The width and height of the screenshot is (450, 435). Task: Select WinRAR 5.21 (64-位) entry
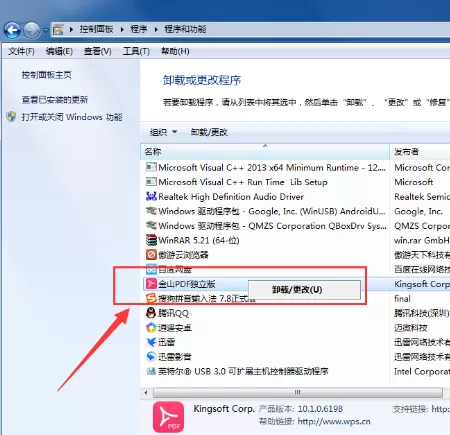pos(199,240)
